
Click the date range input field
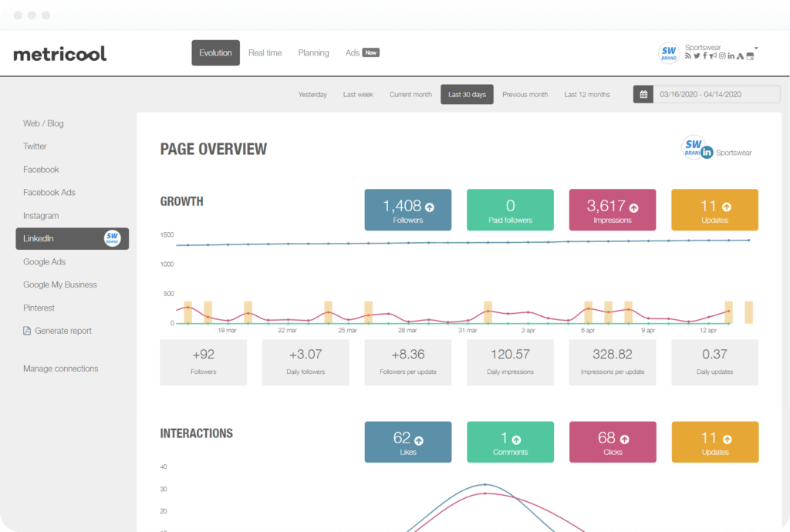716,95
